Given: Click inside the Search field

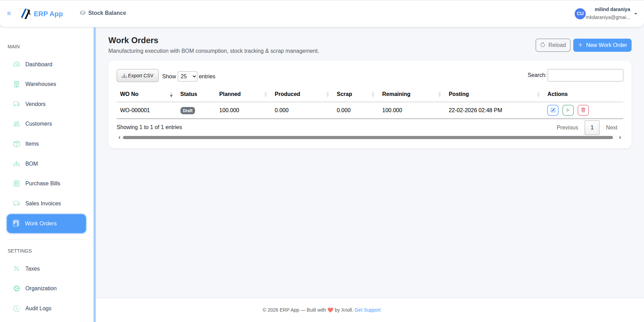Looking at the screenshot, I should [x=585, y=75].
